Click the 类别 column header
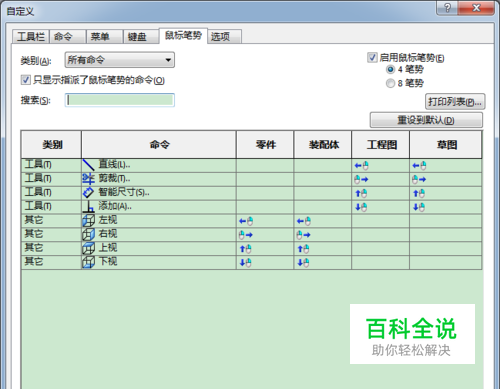Screen dimensions: 500x389 51,144
